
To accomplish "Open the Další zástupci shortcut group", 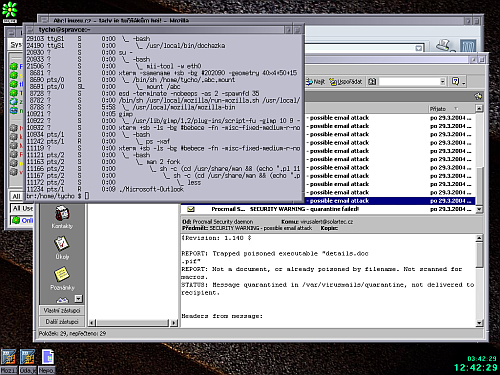I will pyautogui.click(x=62, y=322).
